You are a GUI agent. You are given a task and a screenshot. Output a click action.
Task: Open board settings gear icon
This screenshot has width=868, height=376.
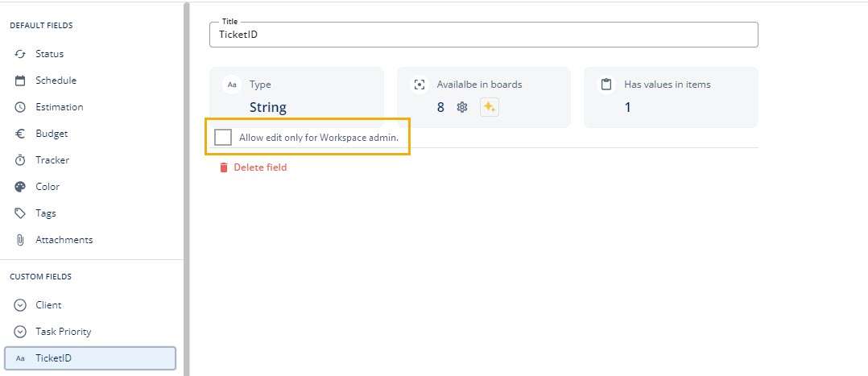pyautogui.click(x=462, y=107)
